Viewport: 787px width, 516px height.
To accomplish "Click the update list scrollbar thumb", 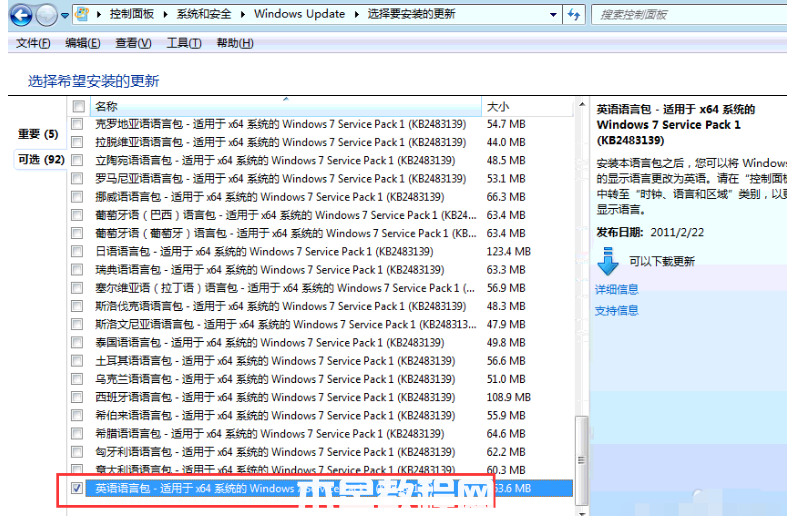I will point(582,460).
